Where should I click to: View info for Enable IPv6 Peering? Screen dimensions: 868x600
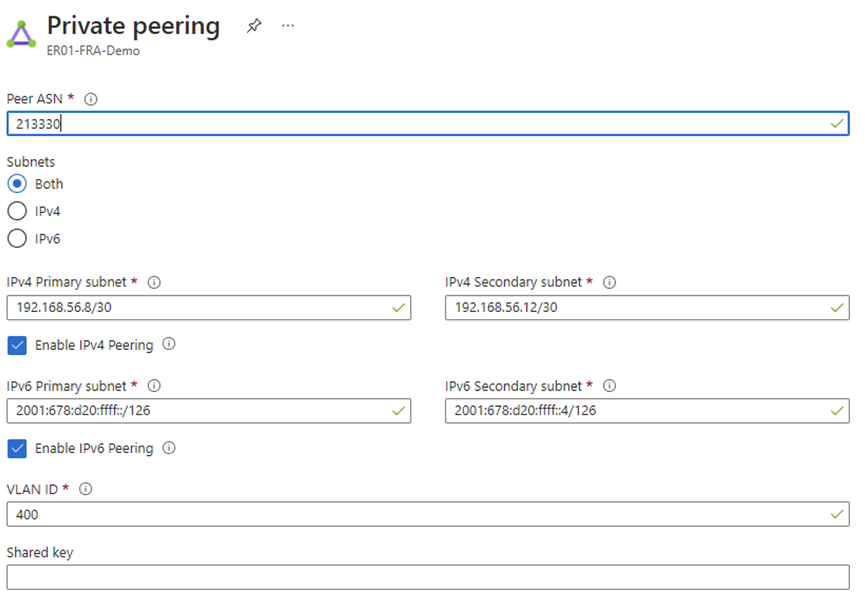(168, 448)
